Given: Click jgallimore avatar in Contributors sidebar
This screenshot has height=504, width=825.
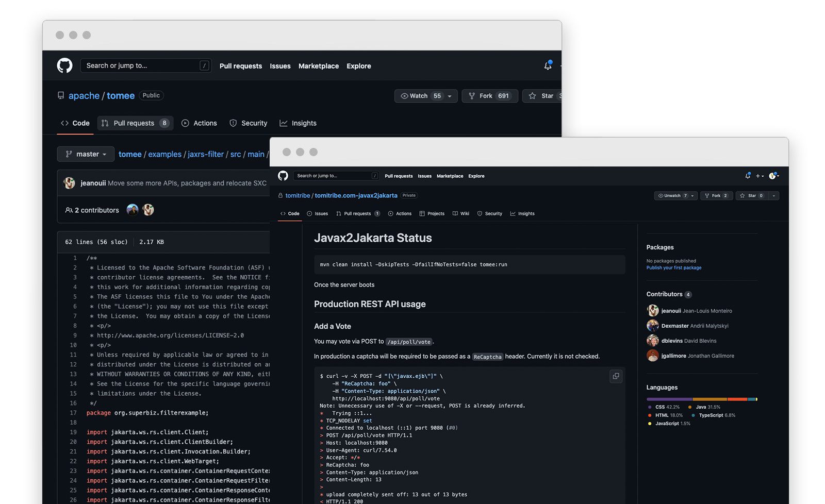Looking at the screenshot, I should click(x=653, y=355).
